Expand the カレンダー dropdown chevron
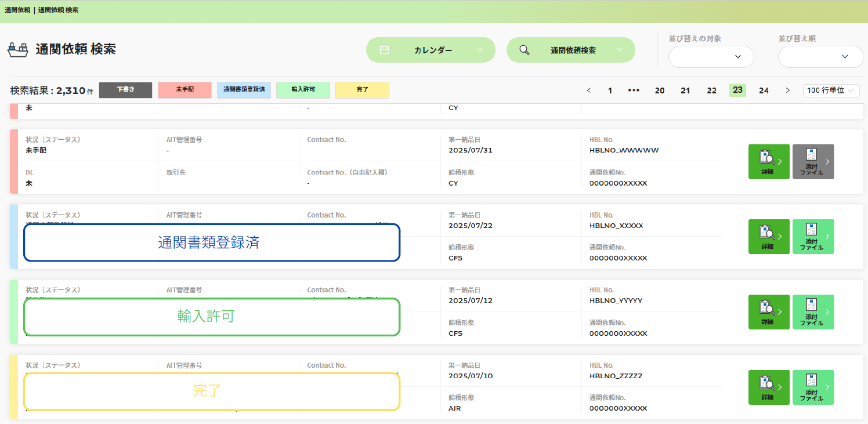The width and height of the screenshot is (868, 424). pyautogui.click(x=480, y=50)
